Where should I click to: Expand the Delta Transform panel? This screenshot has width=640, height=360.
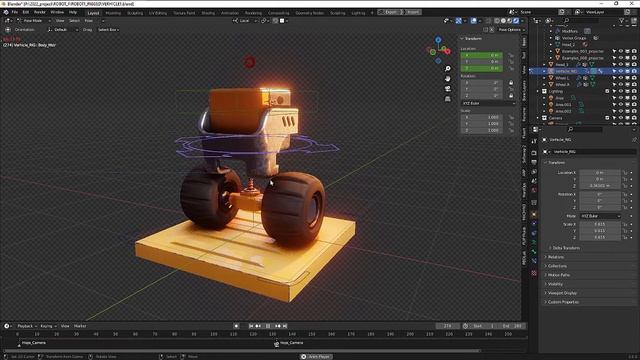[x=565, y=248]
